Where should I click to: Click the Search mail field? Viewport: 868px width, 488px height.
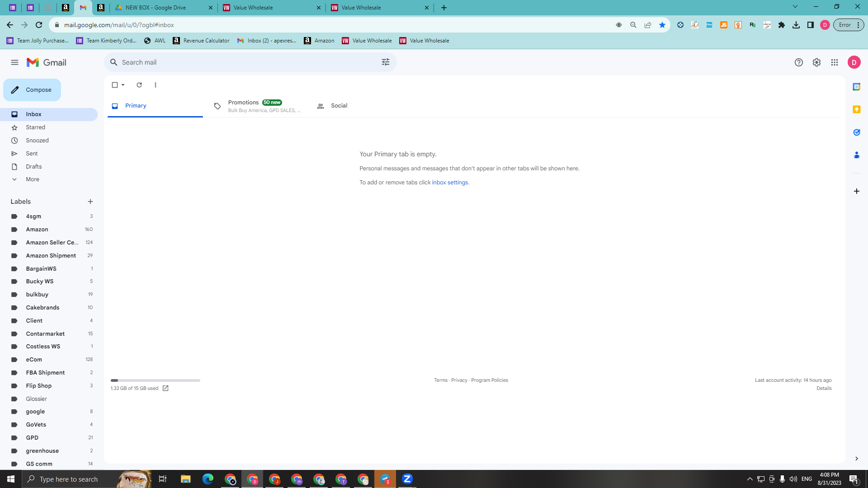(250, 62)
